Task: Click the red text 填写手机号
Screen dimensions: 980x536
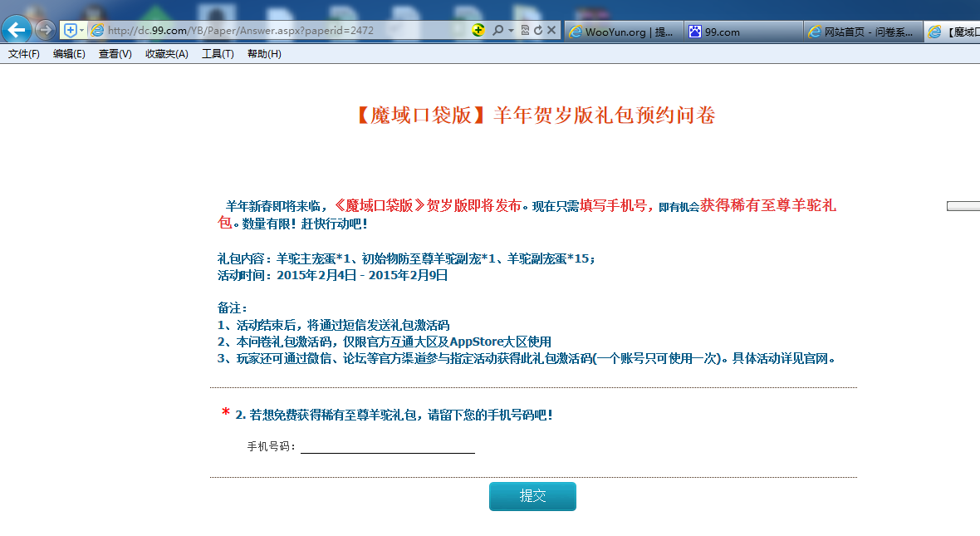Action: [x=613, y=206]
